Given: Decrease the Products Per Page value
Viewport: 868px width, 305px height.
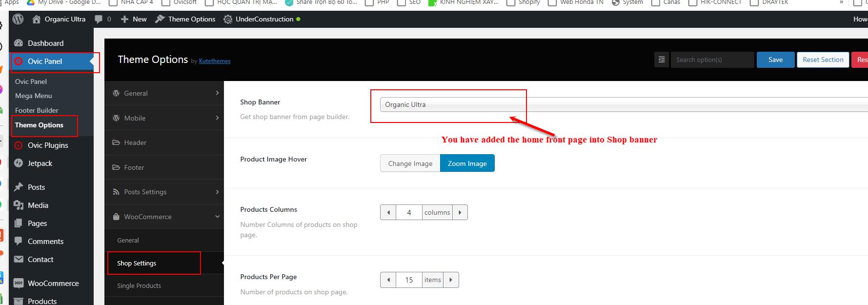Looking at the screenshot, I should 388,280.
